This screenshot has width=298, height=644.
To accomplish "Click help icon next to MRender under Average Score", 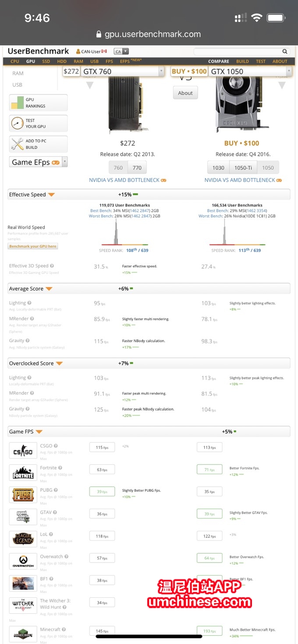I will 32,318.
